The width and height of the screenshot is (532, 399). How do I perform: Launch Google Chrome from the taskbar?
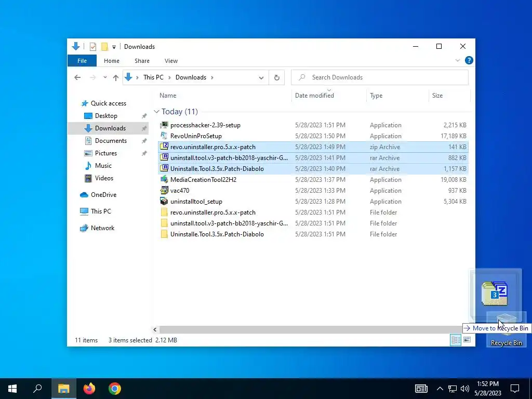click(115, 389)
